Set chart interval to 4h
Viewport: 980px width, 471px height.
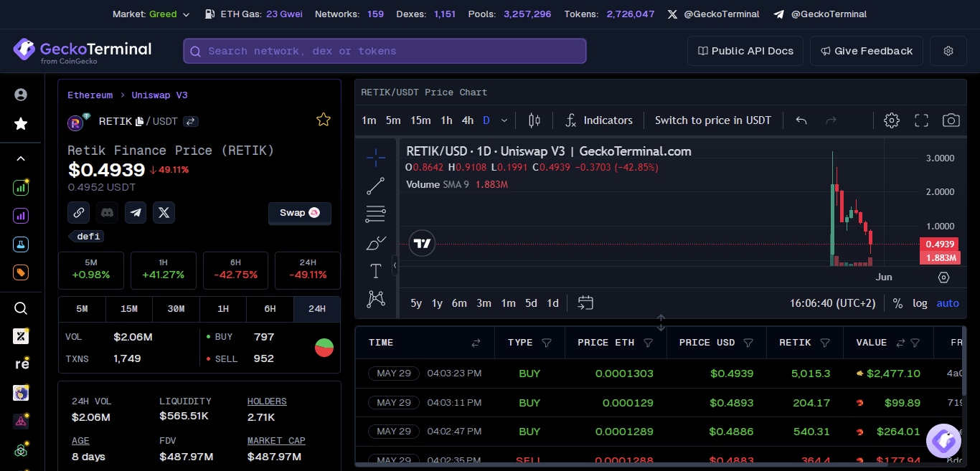pos(468,120)
